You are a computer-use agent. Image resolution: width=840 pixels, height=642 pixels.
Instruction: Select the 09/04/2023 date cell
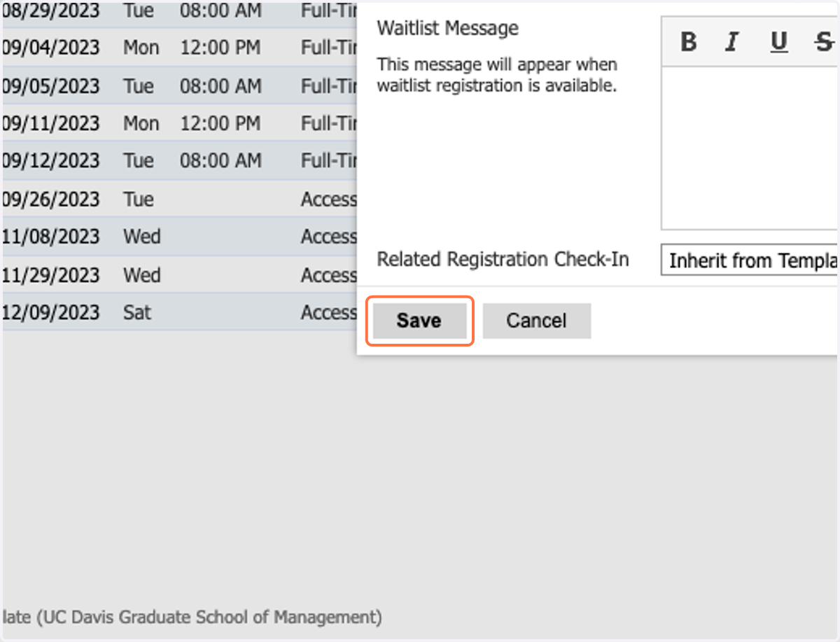(50, 48)
